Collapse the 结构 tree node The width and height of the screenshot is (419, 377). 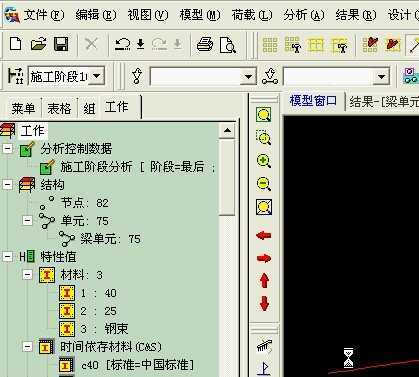(8, 184)
